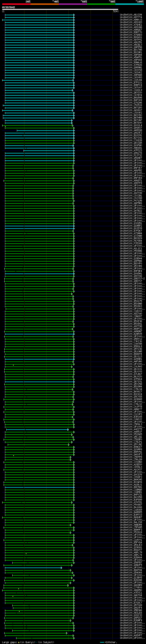Select the UniRef100_Q6YSX0 label
146x644 pixels.
coord(131,93)
